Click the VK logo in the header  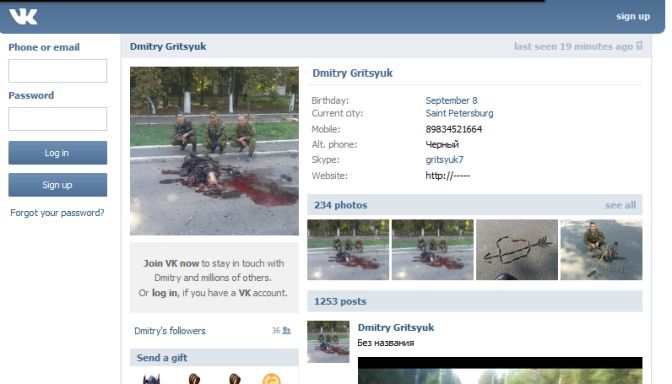pyautogui.click(x=23, y=17)
